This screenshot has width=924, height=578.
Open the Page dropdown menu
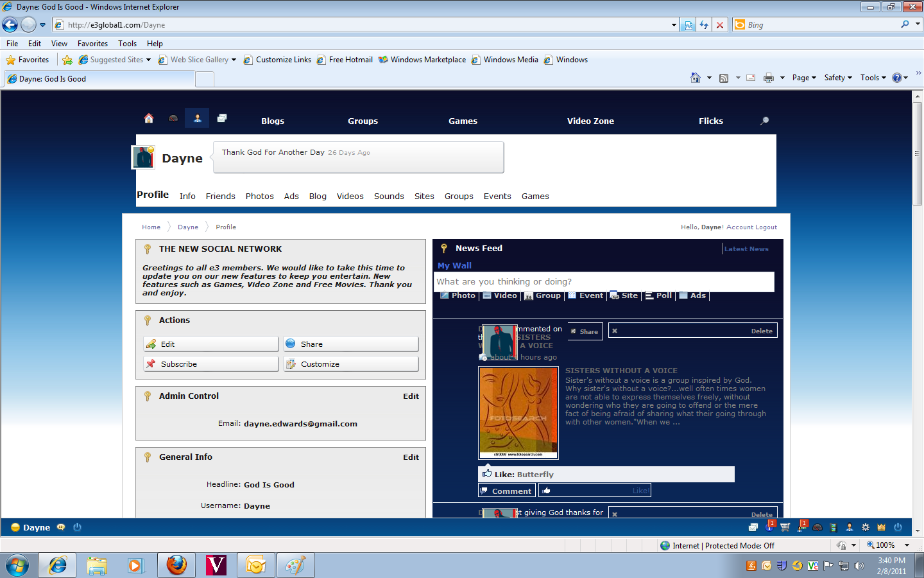(804, 78)
